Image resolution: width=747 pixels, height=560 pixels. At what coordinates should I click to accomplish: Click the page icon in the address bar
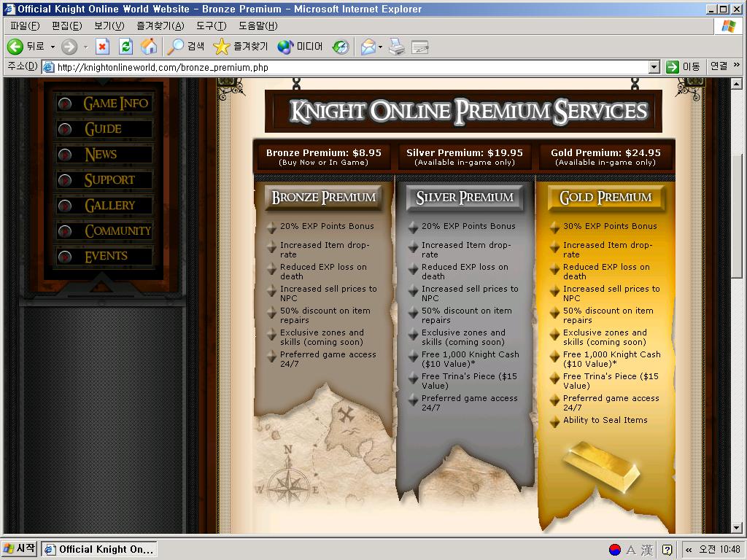49,67
